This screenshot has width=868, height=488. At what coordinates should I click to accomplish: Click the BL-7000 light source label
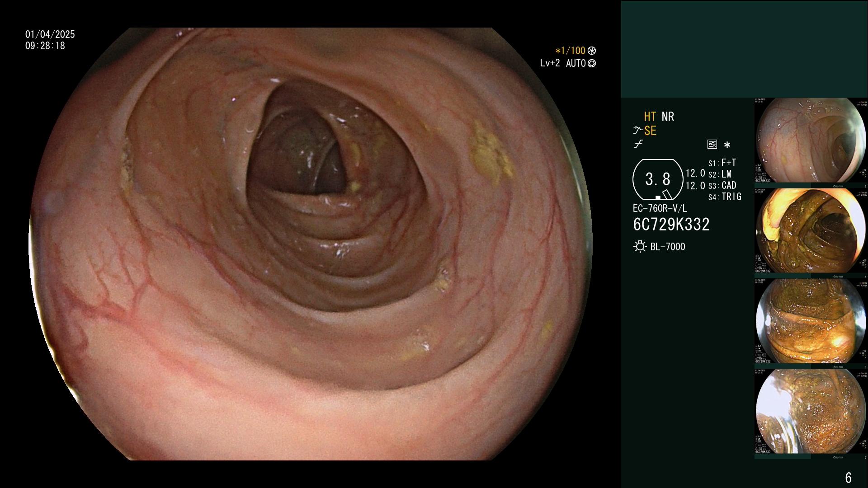point(668,247)
